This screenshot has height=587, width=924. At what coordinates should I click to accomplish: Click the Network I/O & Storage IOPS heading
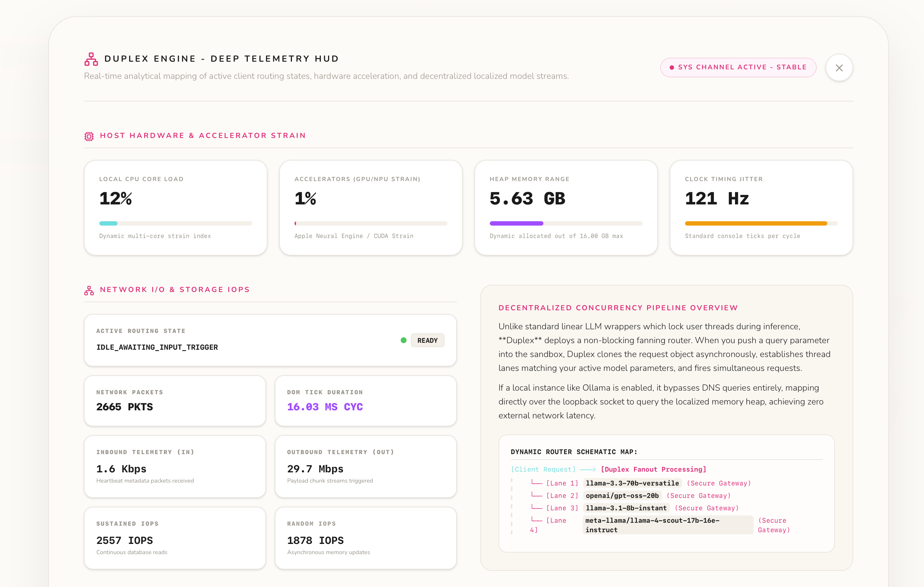point(175,290)
